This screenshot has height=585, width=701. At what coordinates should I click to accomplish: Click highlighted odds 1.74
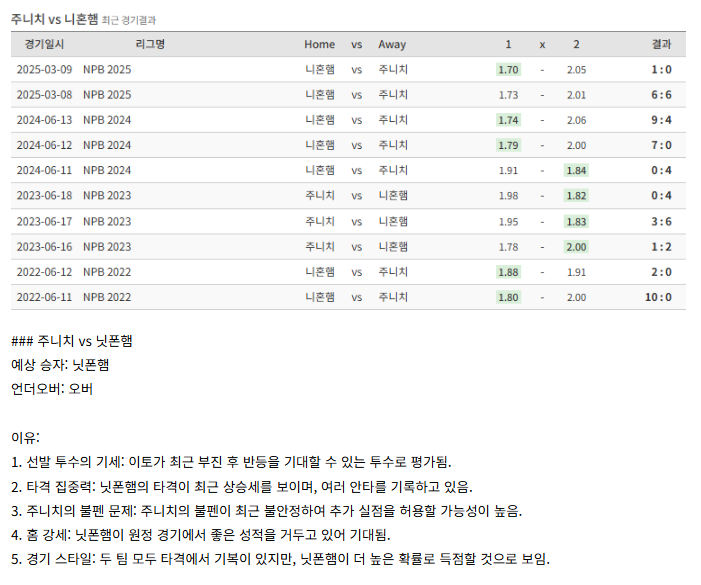tap(508, 120)
